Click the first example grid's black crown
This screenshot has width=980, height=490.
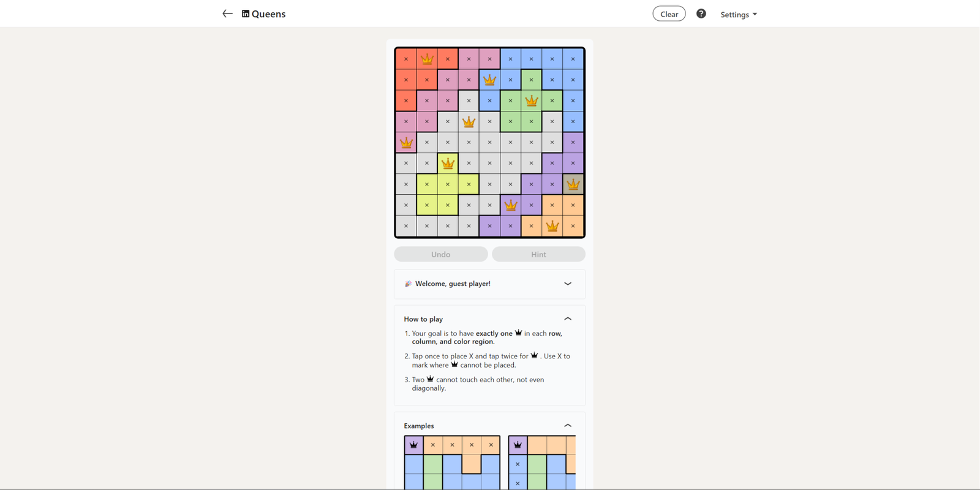pos(413,445)
